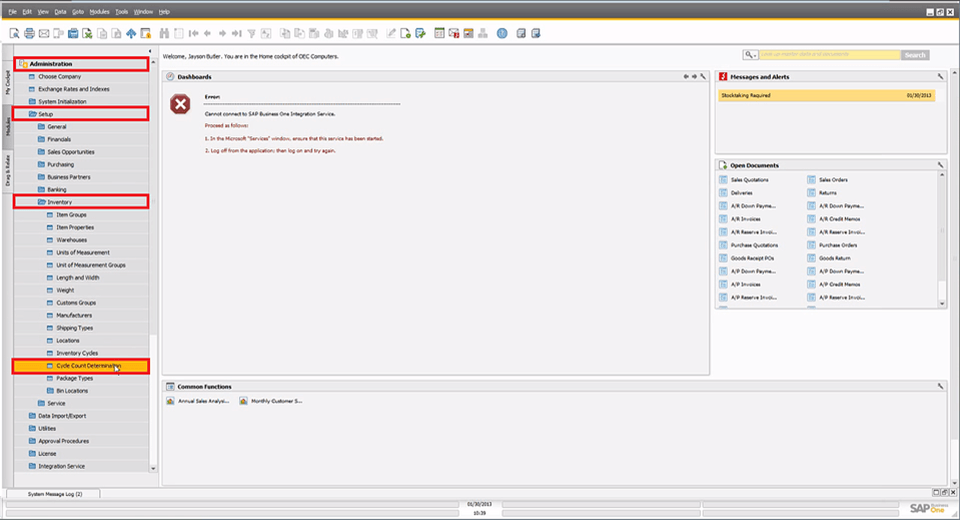Click the Lock Screen toolbar icon

[x=146, y=34]
